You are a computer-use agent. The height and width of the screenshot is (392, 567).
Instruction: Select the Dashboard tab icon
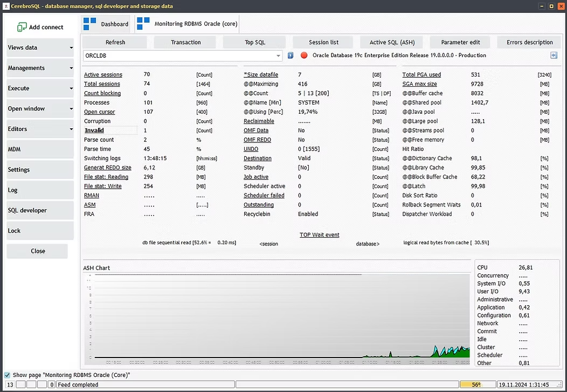tap(89, 24)
